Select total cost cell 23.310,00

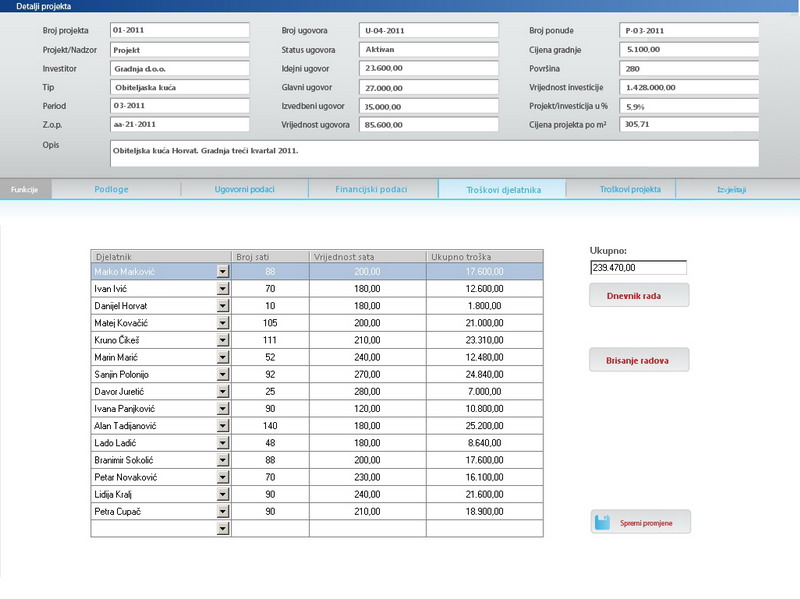[485, 340]
